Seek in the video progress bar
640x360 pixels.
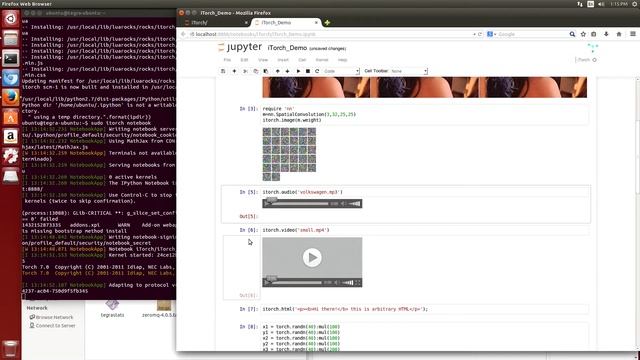(297, 282)
